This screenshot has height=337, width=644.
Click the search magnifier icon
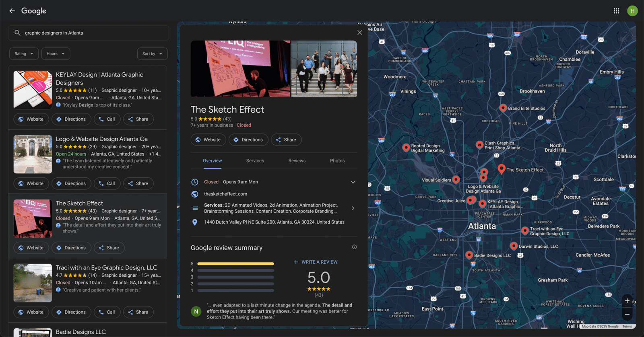[17, 33]
